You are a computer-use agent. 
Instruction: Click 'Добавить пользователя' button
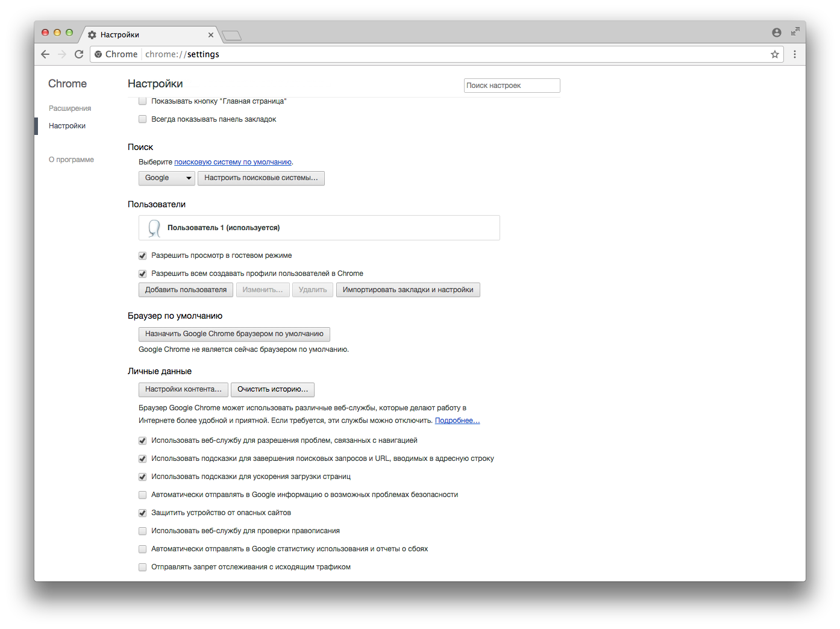[x=186, y=290]
